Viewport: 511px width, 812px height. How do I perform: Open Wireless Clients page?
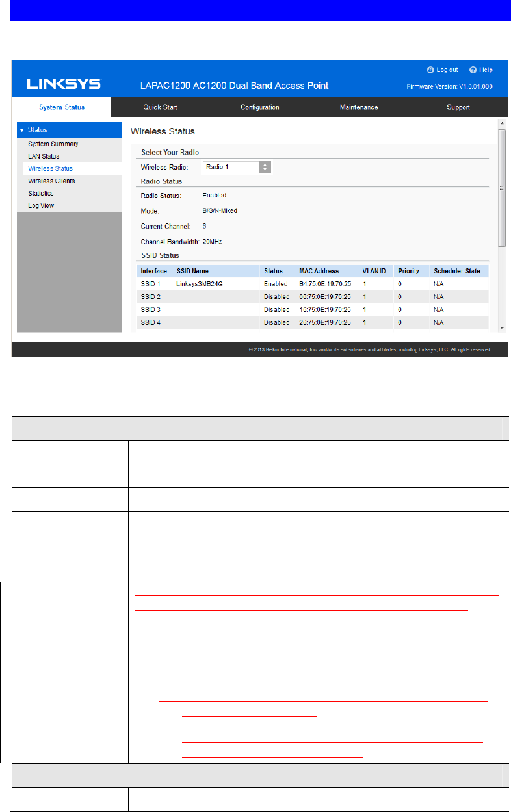[x=51, y=181]
